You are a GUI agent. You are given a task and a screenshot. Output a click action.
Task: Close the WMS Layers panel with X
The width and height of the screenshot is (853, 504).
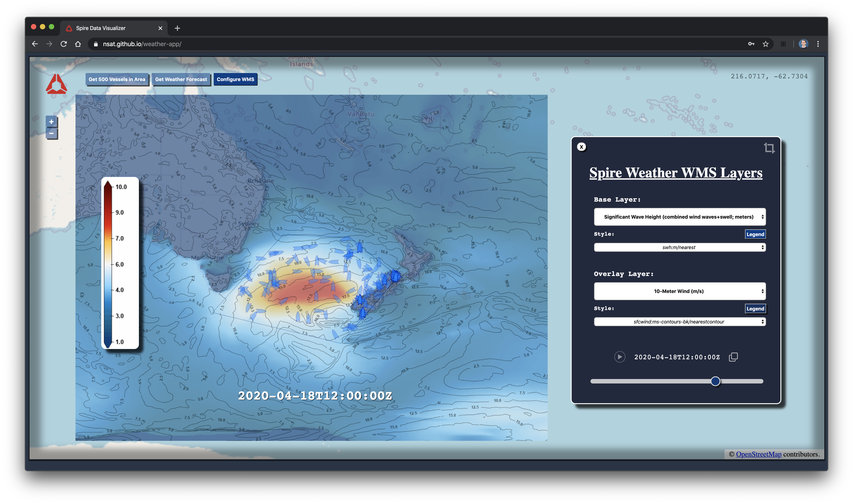click(581, 147)
